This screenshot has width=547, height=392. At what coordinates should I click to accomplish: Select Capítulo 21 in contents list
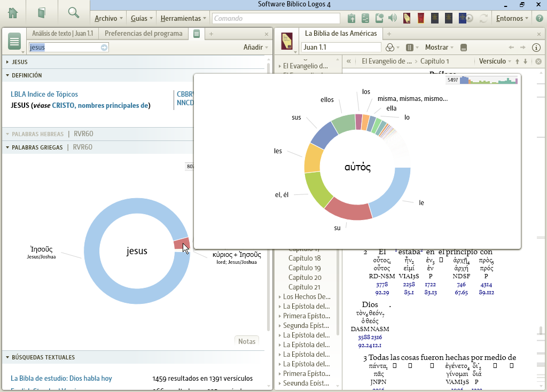(x=304, y=287)
